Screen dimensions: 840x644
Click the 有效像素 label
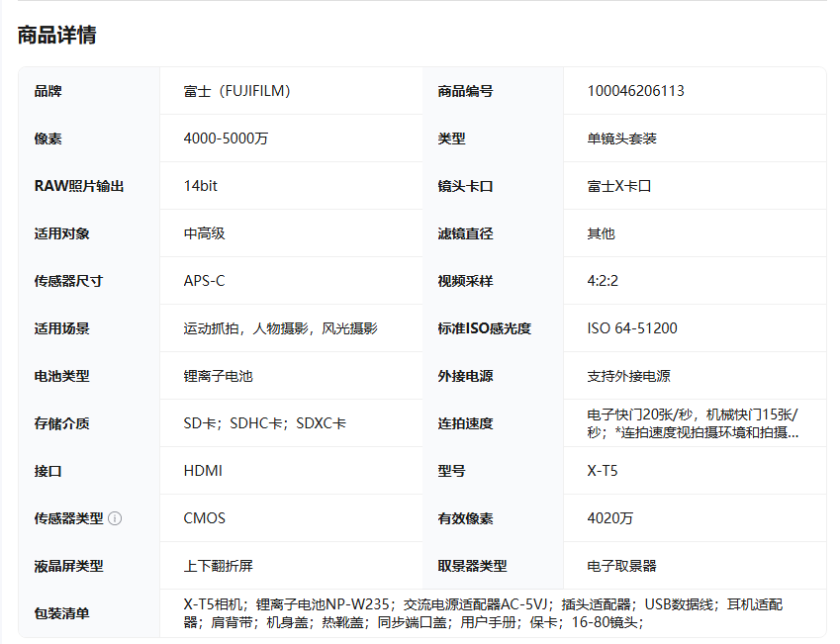tap(466, 518)
